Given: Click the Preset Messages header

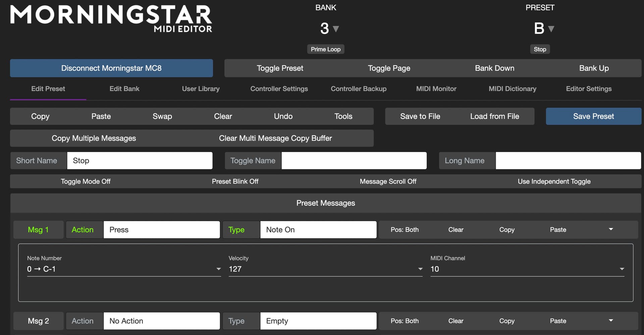Looking at the screenshot, I should tap(326, 203).
